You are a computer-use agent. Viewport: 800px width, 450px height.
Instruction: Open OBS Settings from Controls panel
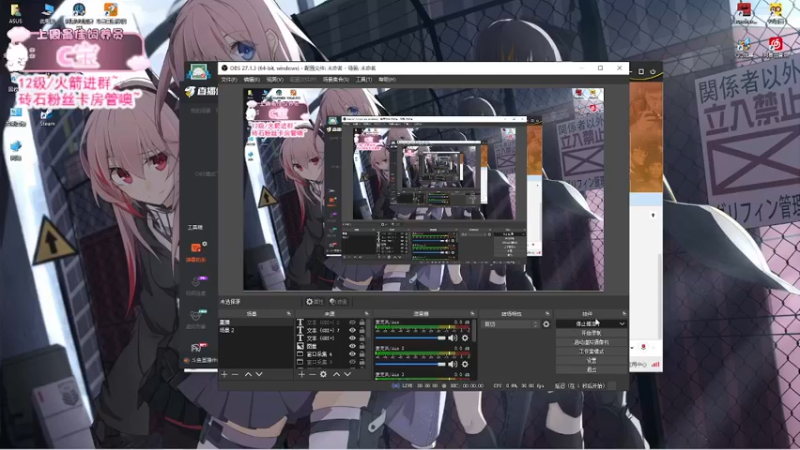(x=591, y=361)
